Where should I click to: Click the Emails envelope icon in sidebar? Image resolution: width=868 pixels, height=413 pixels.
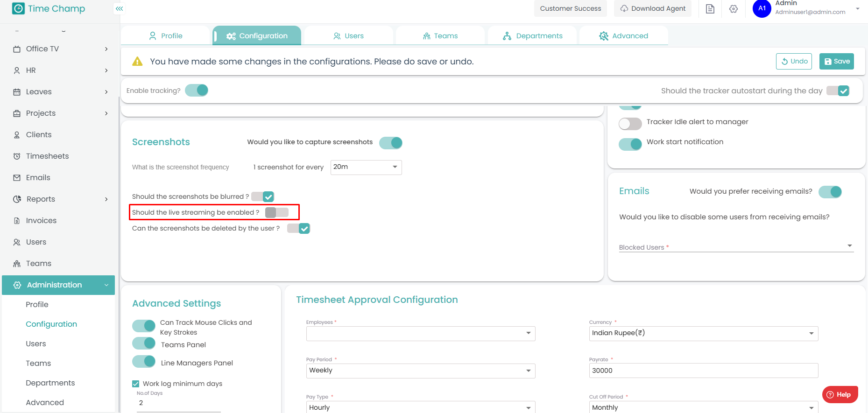coord(17,178)
